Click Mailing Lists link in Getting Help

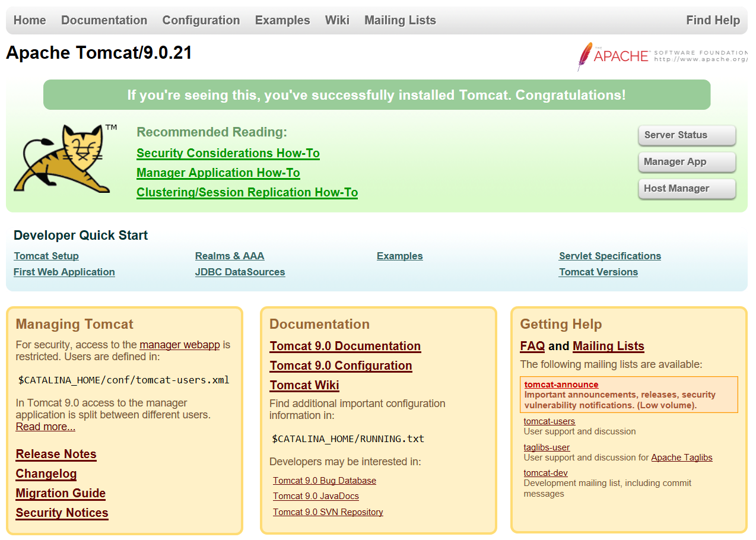coord(608,346)
